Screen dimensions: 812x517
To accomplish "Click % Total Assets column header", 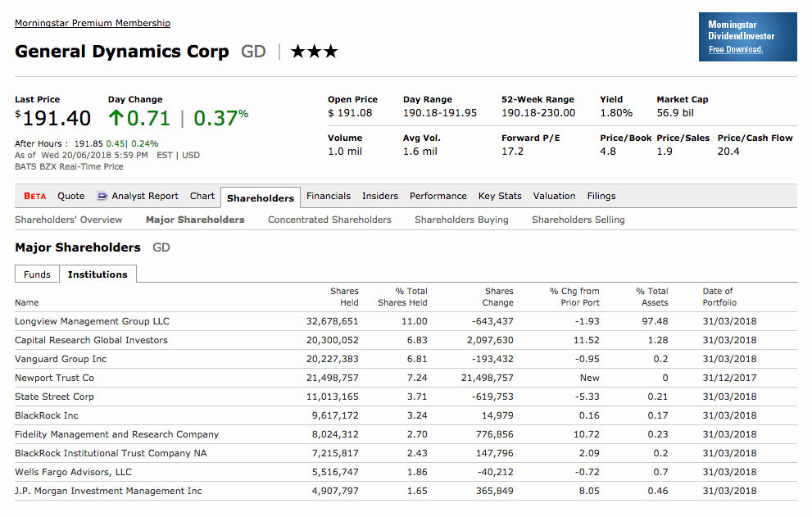I will [652, 297].
